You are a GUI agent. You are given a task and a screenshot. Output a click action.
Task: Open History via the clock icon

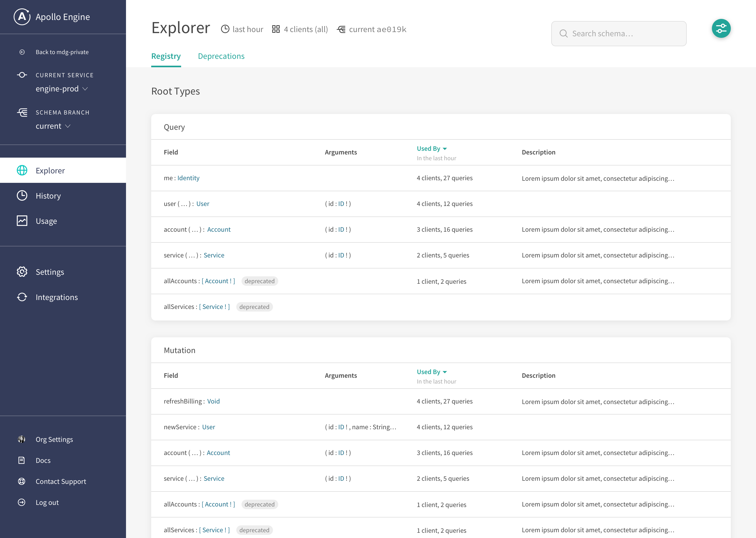(22, 195)
